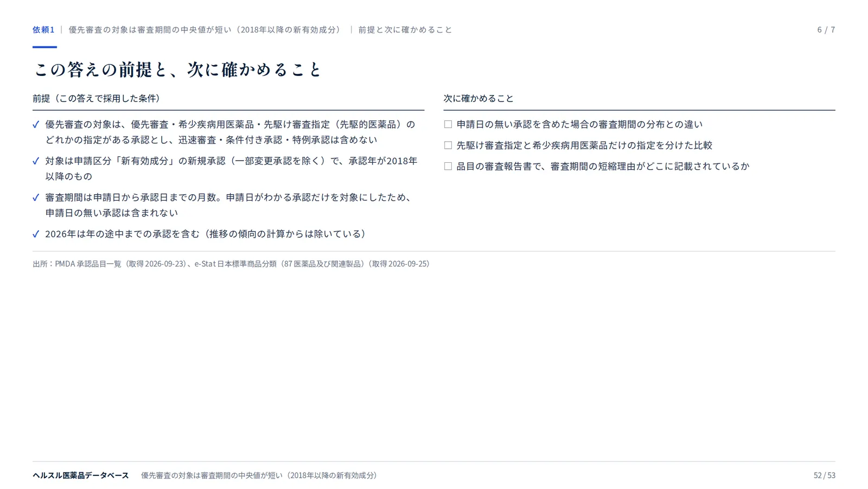Click line どれかの指定がある承認とし、迅速審査
Viewport: 868px width, 489px height.
click(211, 140)
